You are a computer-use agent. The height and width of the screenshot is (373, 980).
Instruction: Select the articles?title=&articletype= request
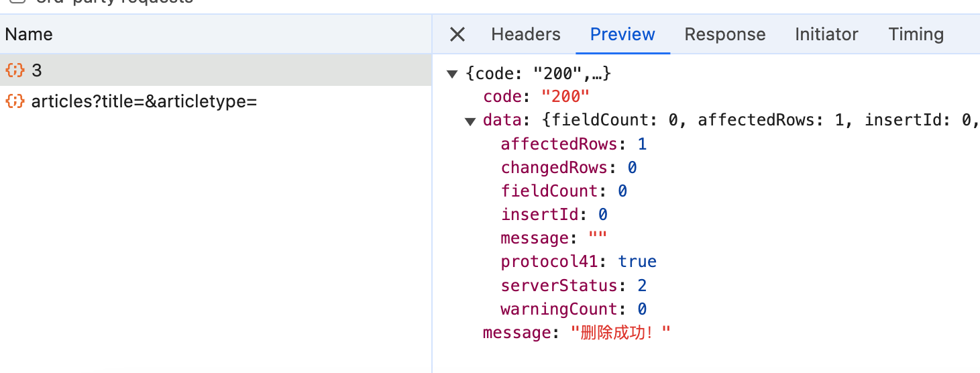pyautogui.click(x=144, y=102)
